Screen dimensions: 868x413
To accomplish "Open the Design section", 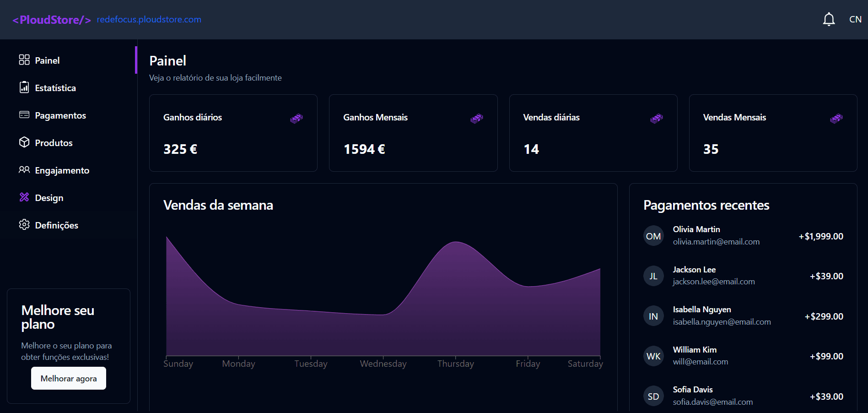I will click(x=69, y=197).
